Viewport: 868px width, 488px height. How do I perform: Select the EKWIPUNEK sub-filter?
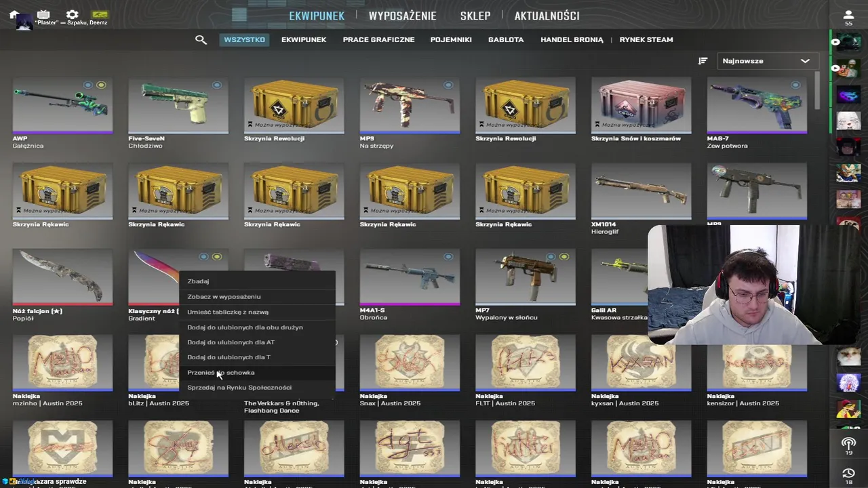[x=304, y=40]
